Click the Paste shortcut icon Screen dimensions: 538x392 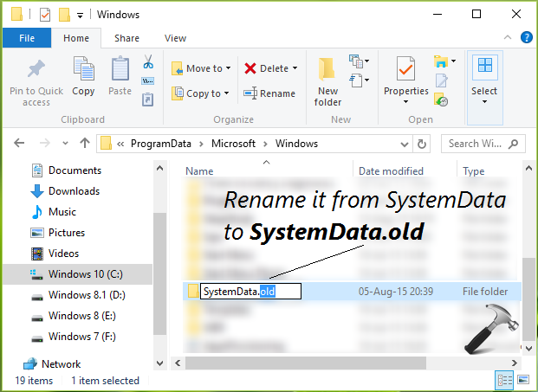[x=148, y=100]
